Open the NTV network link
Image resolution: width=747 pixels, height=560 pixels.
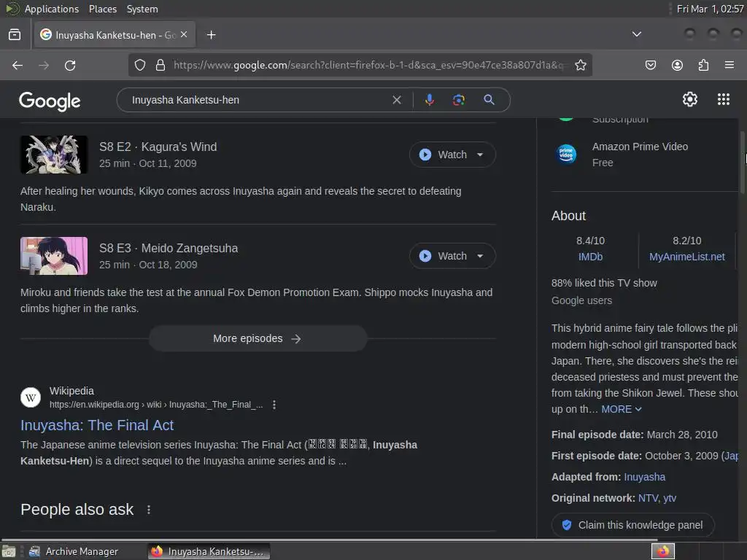pyautogui.click(x=648, y=498)
